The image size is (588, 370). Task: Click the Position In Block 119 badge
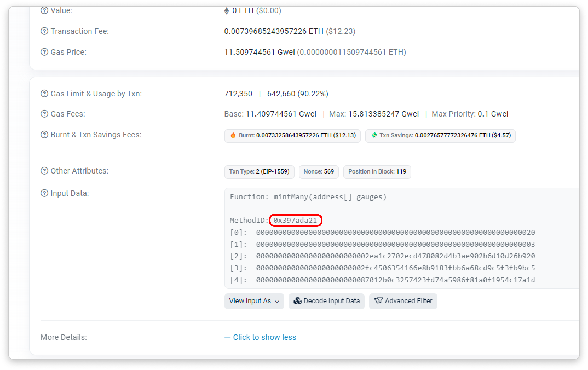point(377,172)
